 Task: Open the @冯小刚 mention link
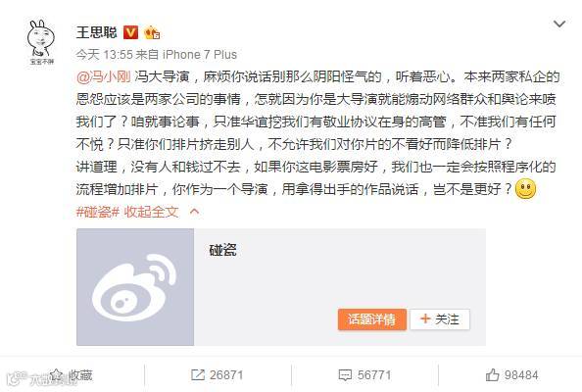(x=104, y=76)
